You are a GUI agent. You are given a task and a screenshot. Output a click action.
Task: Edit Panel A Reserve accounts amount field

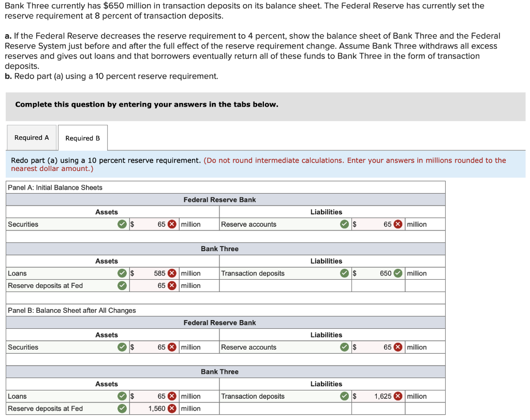378,224
